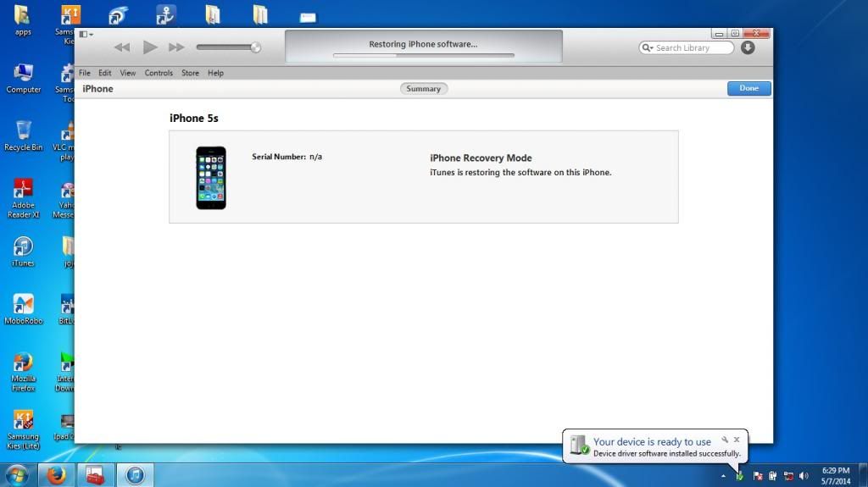Select the Mozilla Firefox desktop icon

pos(23,372)
